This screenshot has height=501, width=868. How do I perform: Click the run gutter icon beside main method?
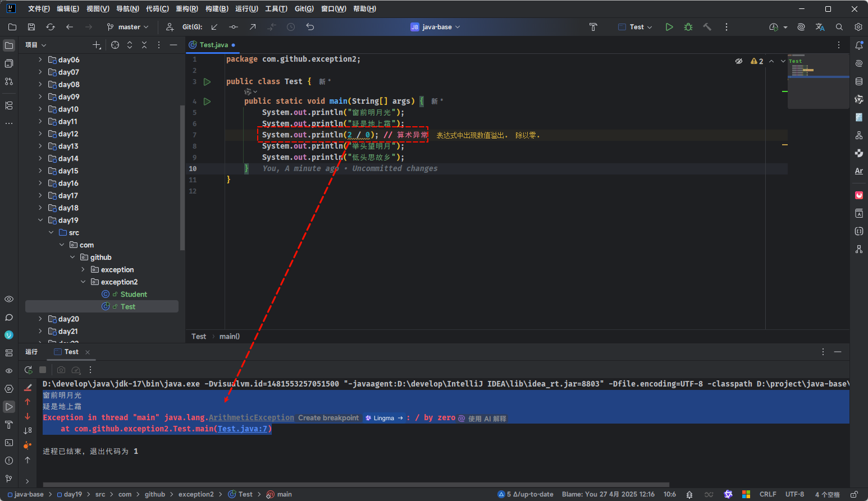tap(207, 102)
